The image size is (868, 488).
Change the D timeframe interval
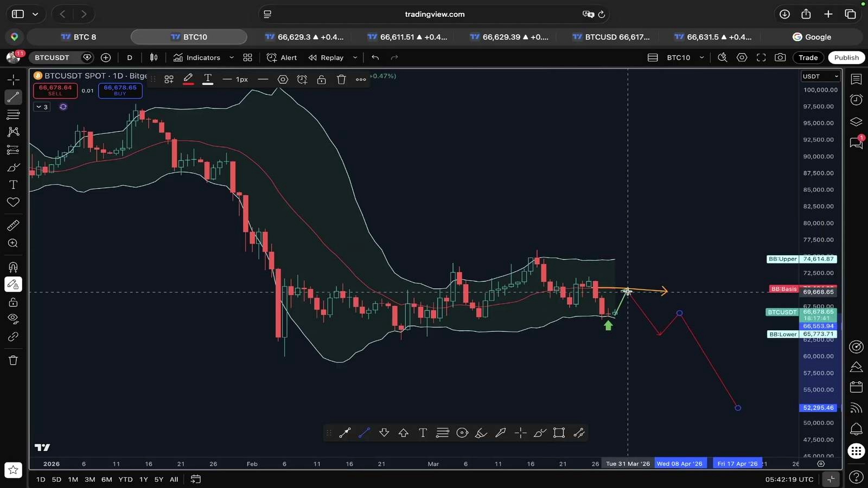pyautogui.click(x=130, y=57)
